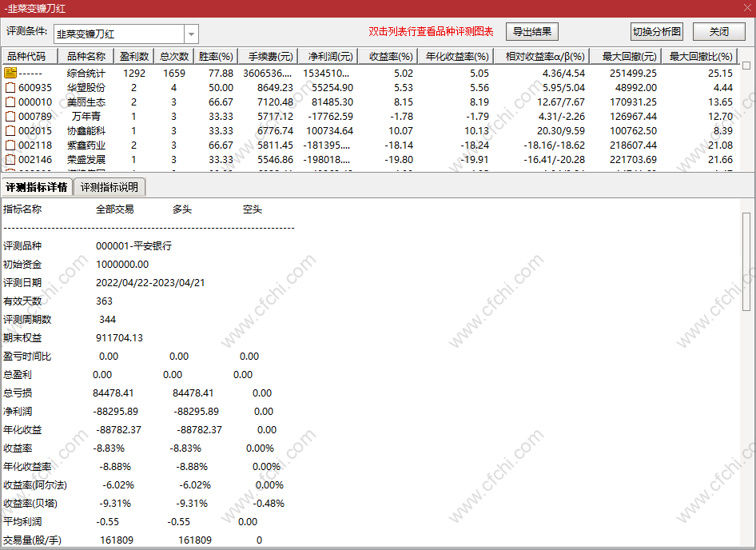Click the 100734.64 net profit cell
The width and height of the screenshot is (756, 550).
[x=329, y=131]
